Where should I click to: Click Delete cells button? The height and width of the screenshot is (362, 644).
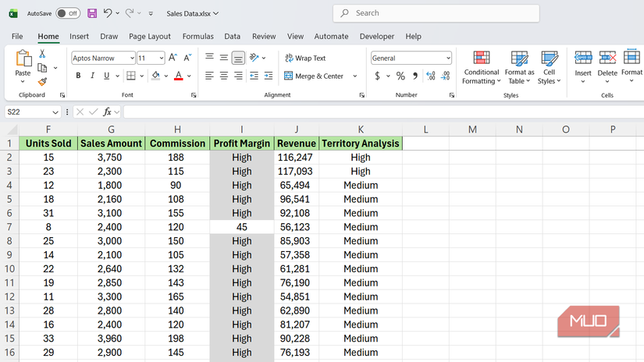click(x=607, y=66)
